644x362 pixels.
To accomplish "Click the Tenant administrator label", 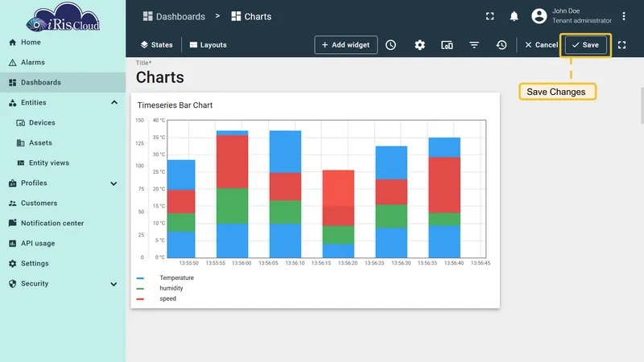I will tap(581, 21).
